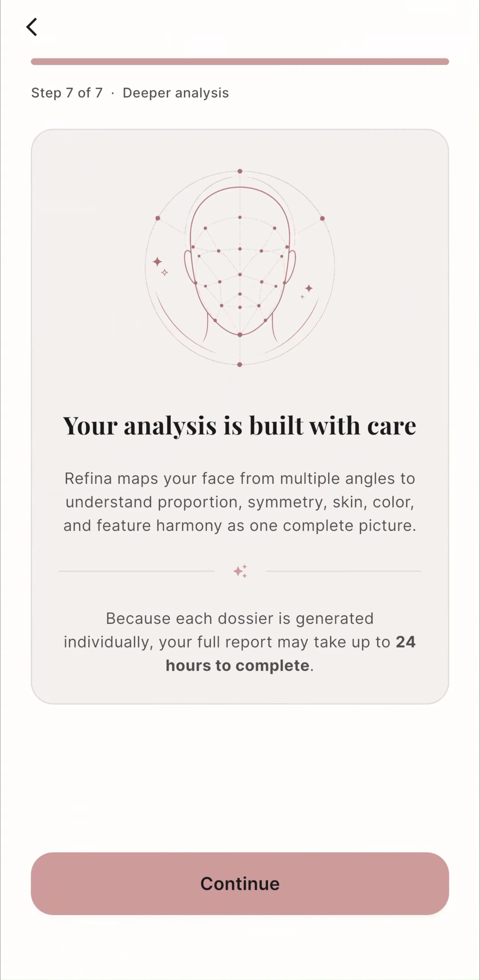This screenshot has width=480, height=980.
Task: Click the upper-left dot on outer circle
Action: tap(158, 218)
